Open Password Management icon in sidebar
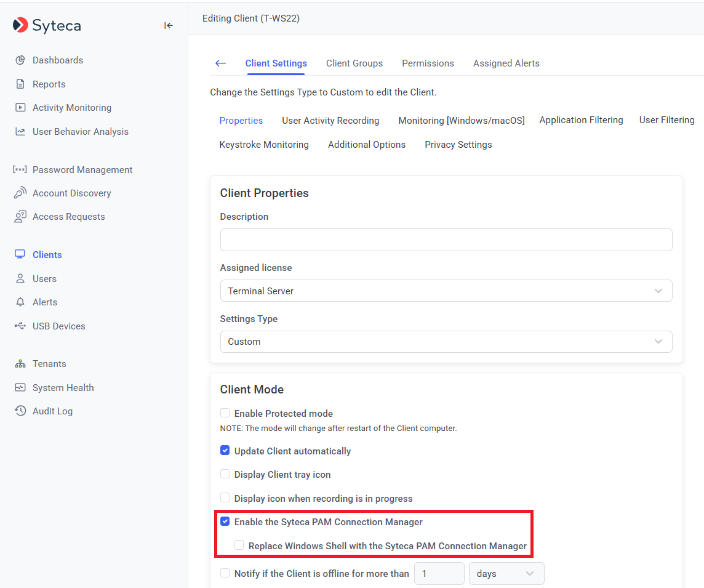This screenshot has width=704, height=588. pyautogui.click(x=20, y=170)
